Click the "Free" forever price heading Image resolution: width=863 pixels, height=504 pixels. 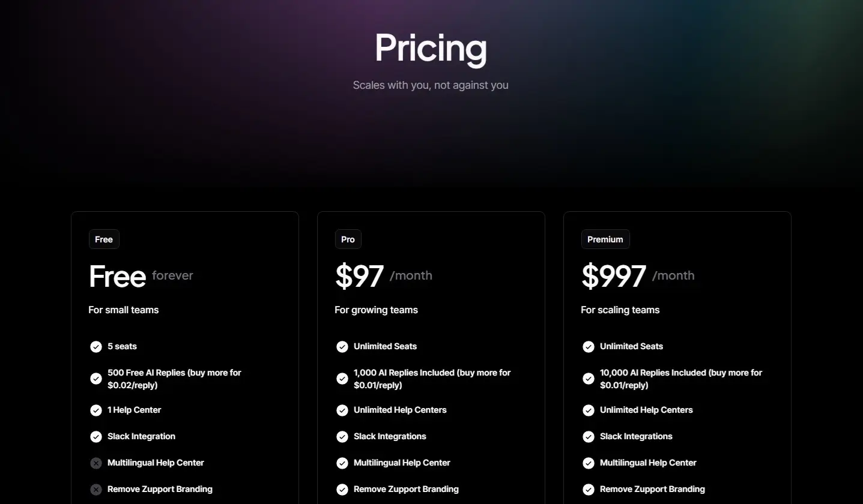tap(117, 276)
